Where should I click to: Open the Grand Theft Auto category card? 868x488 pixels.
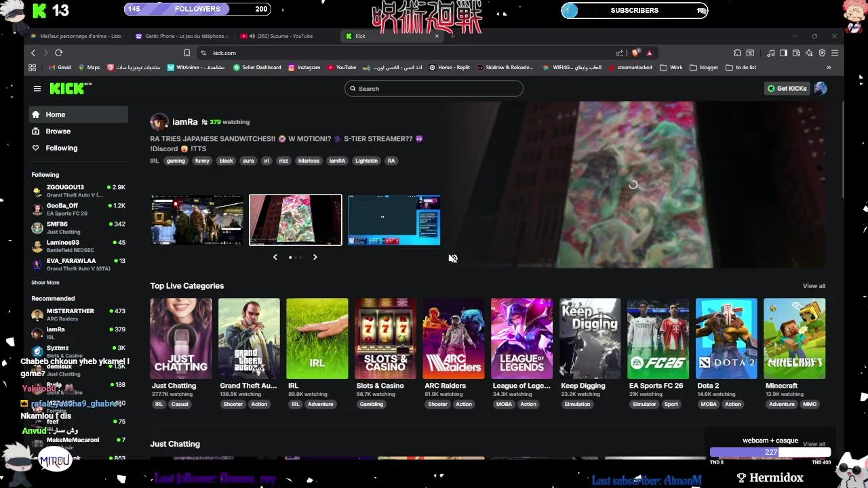249,339
